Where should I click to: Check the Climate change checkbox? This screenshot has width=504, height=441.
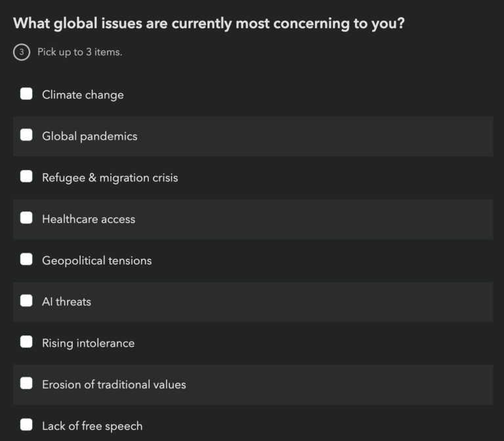point(26,94)
